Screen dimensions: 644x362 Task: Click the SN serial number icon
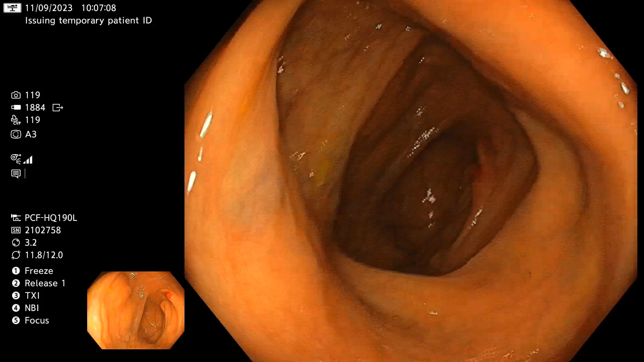(16, 230)
